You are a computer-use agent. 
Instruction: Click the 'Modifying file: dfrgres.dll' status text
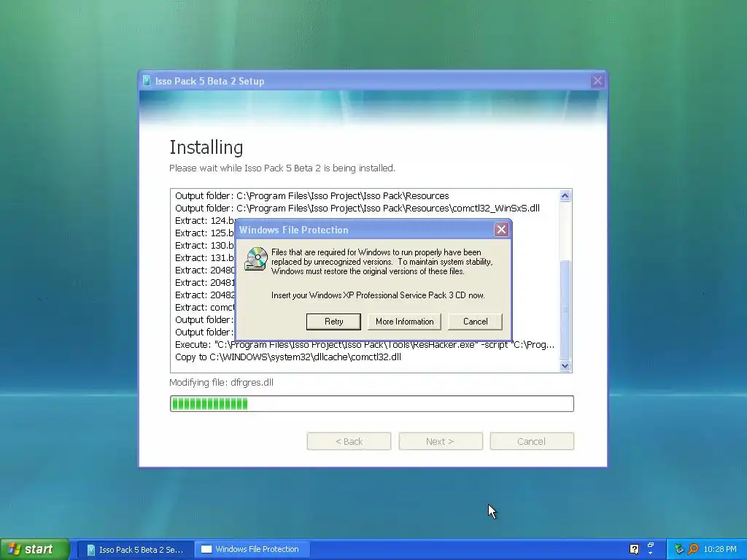[222, 382]
